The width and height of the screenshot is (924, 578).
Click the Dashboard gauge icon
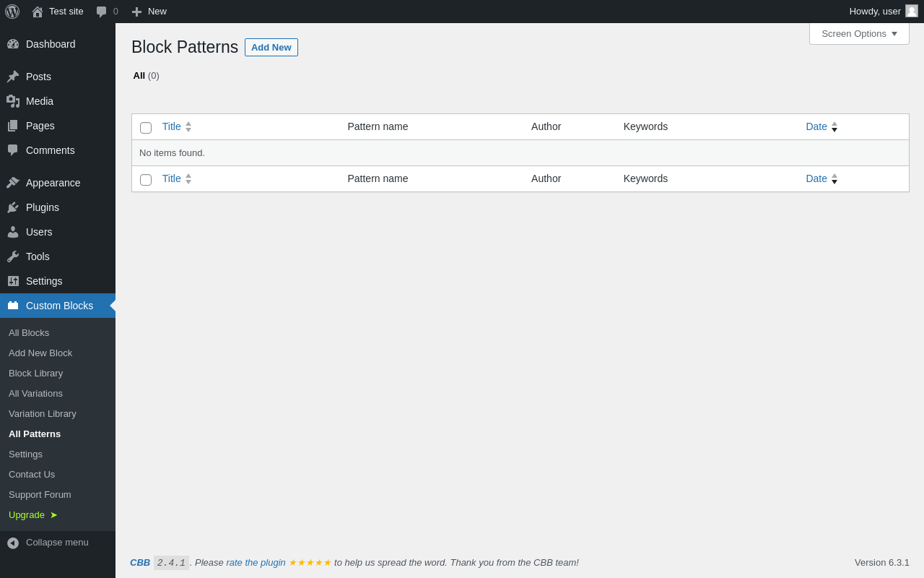[13, 44]
